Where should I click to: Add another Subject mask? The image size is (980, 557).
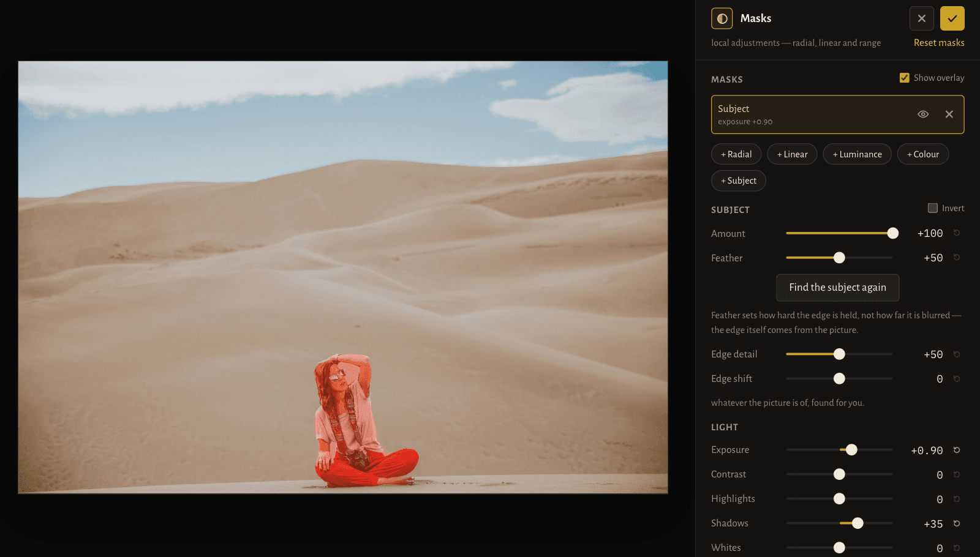[739, 181]
